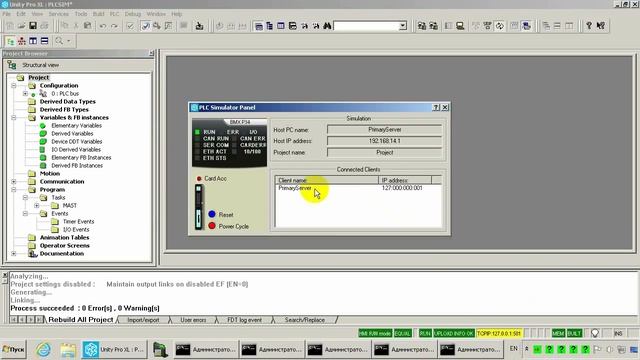Collapse the Tasks tree node
Image resolution: width=640 pixels, height=360 pixels.
pos(25,198)
